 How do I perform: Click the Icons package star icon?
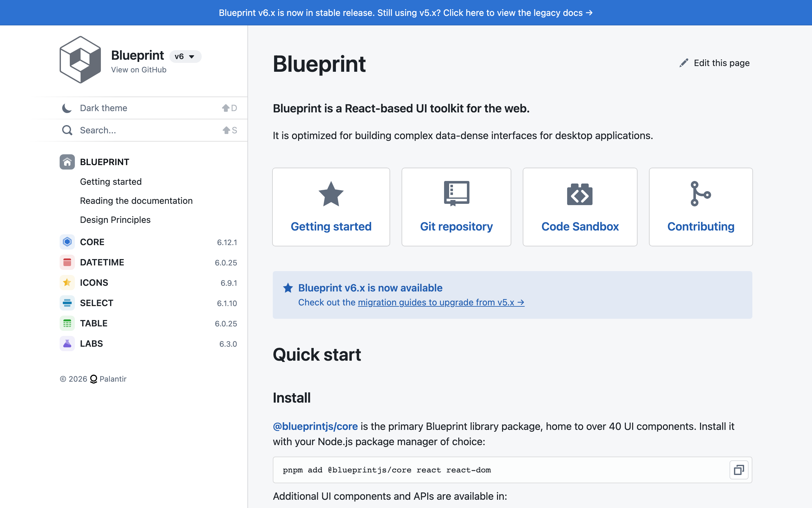(x=67, y=283)
